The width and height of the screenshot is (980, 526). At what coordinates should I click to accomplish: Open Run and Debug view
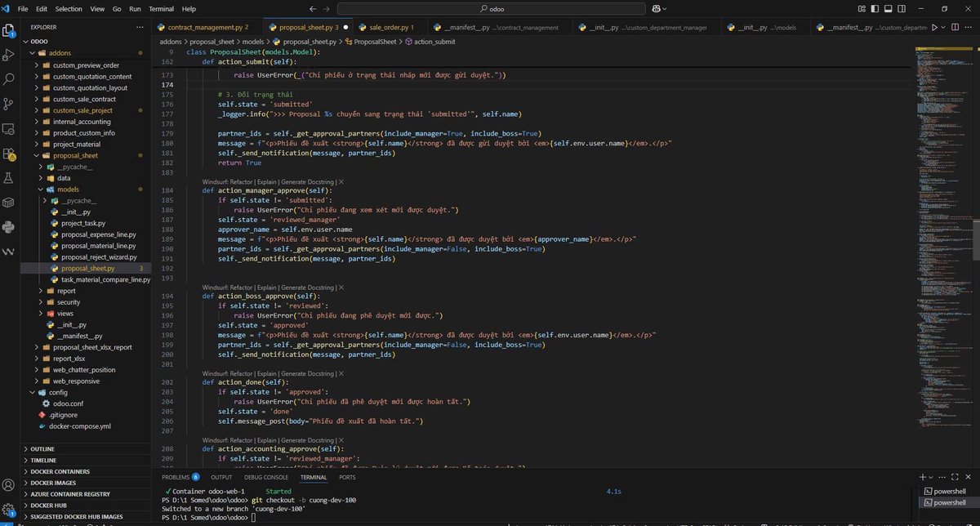pyautogui.click(x=10, y=56)
